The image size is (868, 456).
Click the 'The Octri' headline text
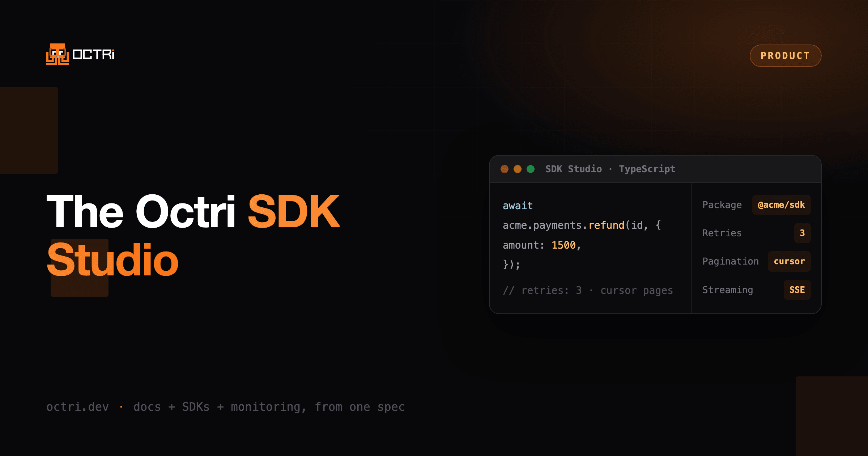(x=141, y=211)
